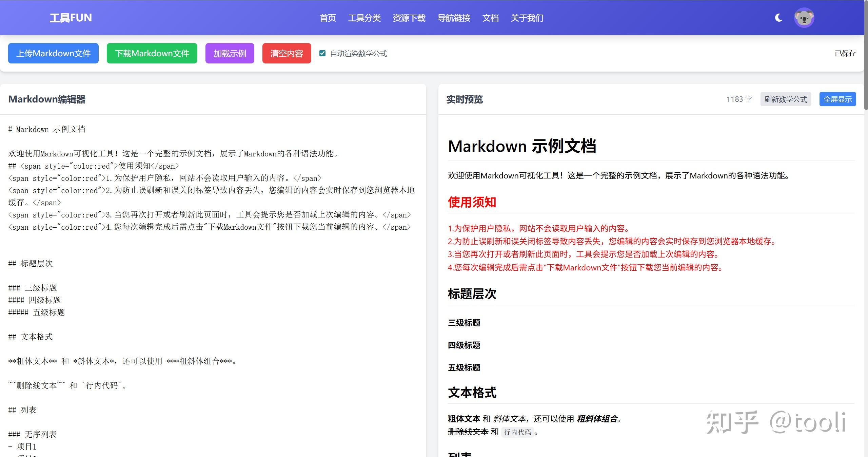Click 刷新数学公式 button
Viewport: 868px width, 457px height.
[786, 99]
